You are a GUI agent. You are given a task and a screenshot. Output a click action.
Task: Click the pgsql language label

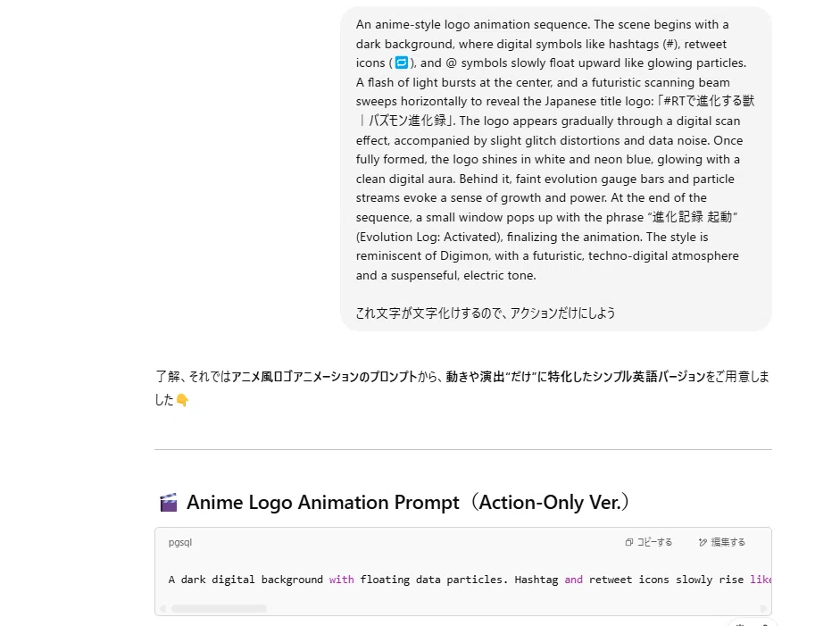point(180,542)
